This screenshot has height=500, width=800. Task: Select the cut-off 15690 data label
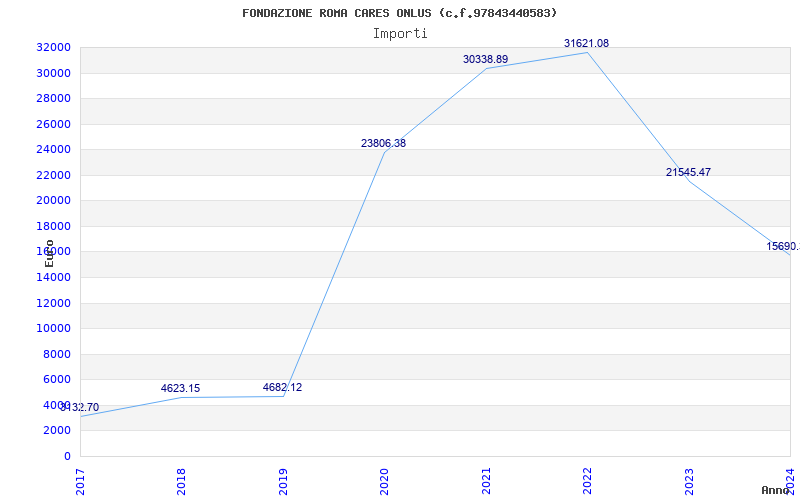point(783,246)
